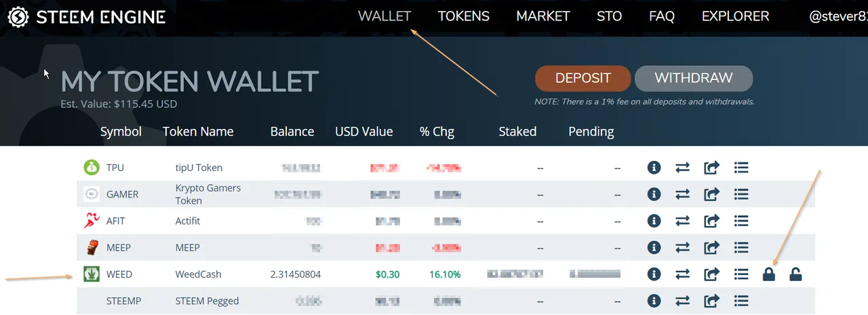Image resolution: width=868 pixels, height=315 pixels.
Task: Click the Steem Engine gear logo
Action: coord(17,16)
